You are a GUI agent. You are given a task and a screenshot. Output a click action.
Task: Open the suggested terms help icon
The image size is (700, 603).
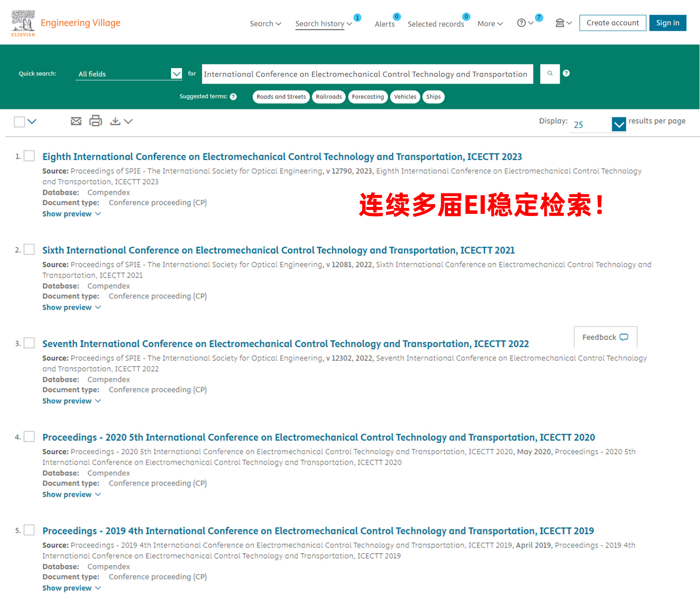(x=233, y=97)
